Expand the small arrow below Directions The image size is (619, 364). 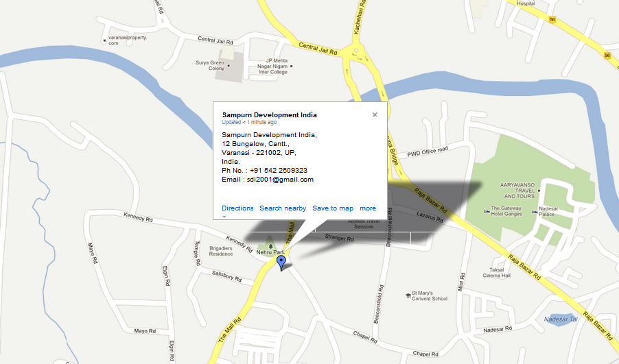pos(224,217)
